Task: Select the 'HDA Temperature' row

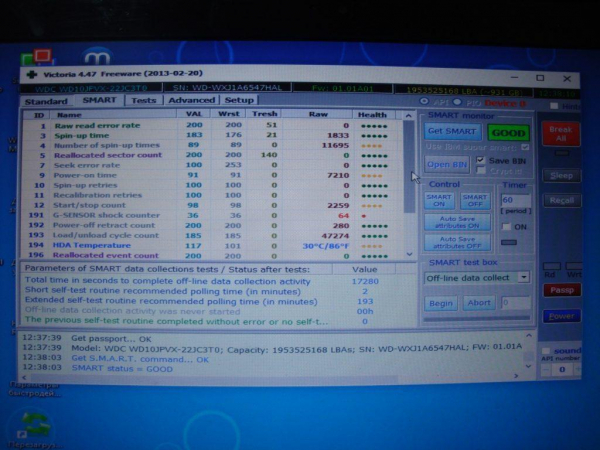Action: tap(212, 246)
